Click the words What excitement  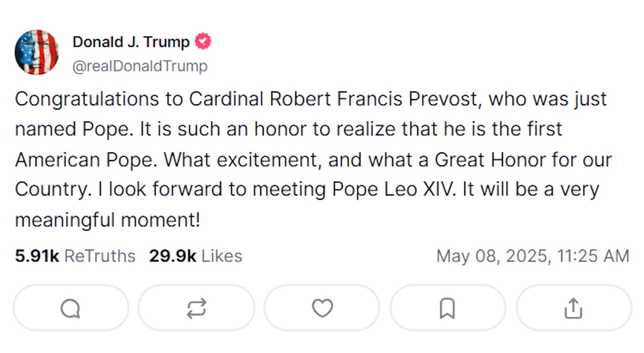coord(240,160)
